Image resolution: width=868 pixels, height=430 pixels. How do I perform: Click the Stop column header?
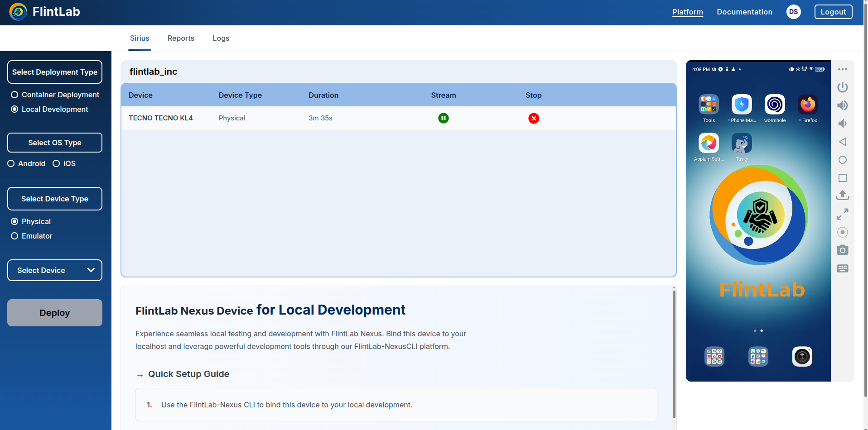tap(534, 95)
